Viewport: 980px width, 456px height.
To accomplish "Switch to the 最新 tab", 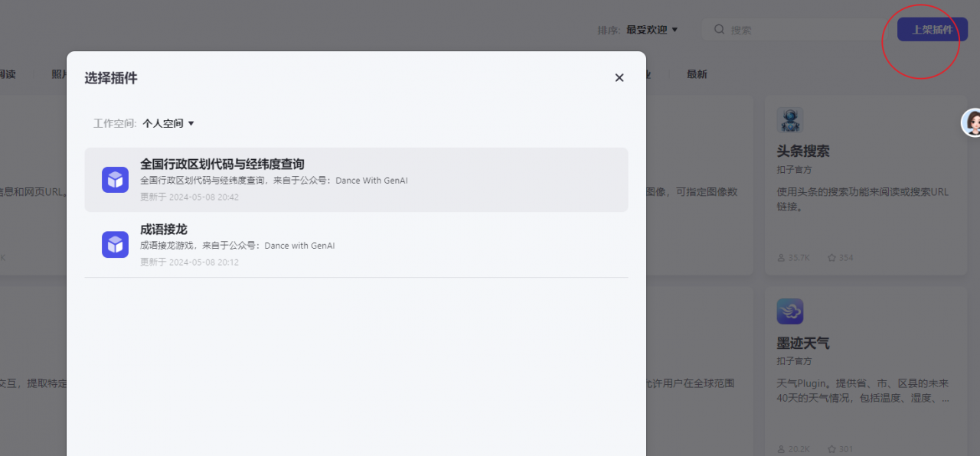I will point(697,74).
